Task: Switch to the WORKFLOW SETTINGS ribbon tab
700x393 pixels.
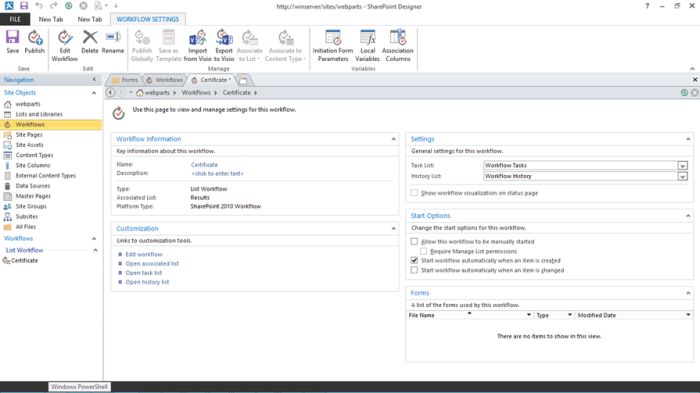Action: click(147, 19)
